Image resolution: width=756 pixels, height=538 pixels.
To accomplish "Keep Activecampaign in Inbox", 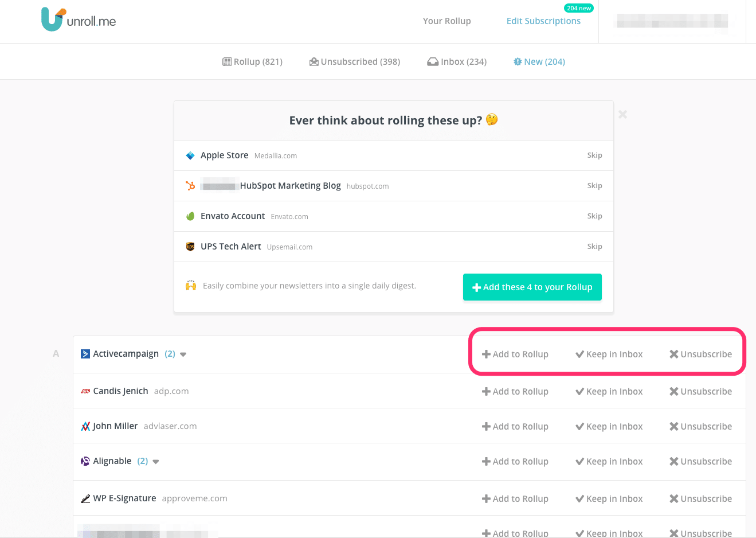I will 609,354.
